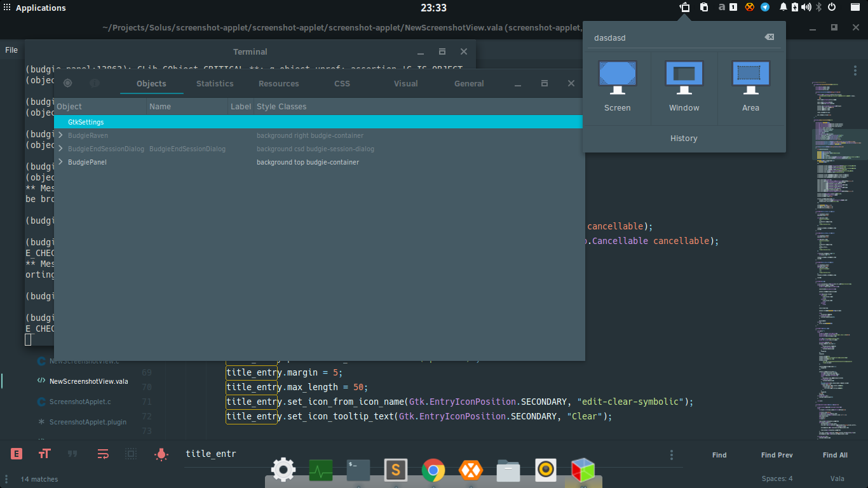Viewport: 868px width, 488px height.
Task: Expand the BudgieRaven tree row
Action: 60,135
